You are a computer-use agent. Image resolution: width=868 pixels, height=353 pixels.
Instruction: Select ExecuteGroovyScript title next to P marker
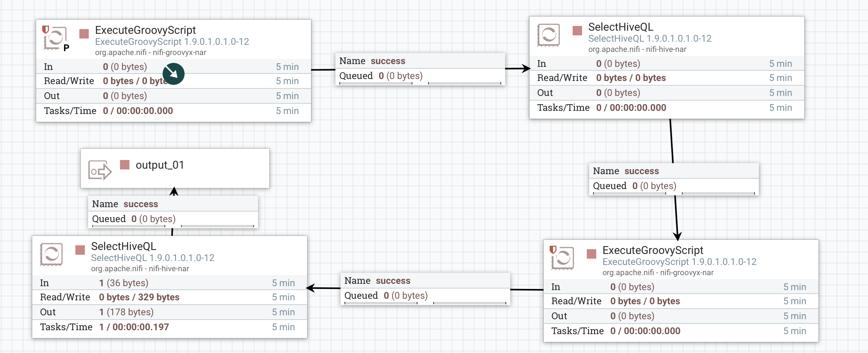145,30
